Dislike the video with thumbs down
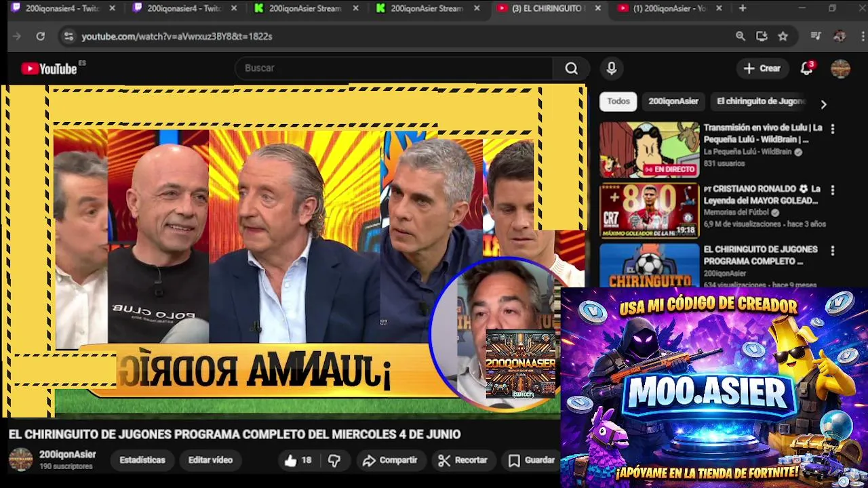The image size is (868, 488). (334, 460)
